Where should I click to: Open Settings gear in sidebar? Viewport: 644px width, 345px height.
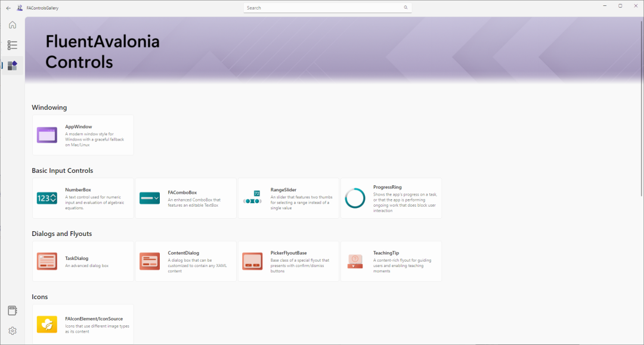(x=13, y=331)
